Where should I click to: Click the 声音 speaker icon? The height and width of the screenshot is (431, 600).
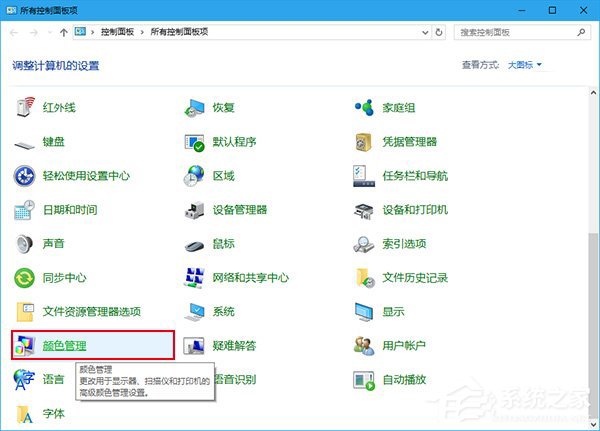(24, 243)
